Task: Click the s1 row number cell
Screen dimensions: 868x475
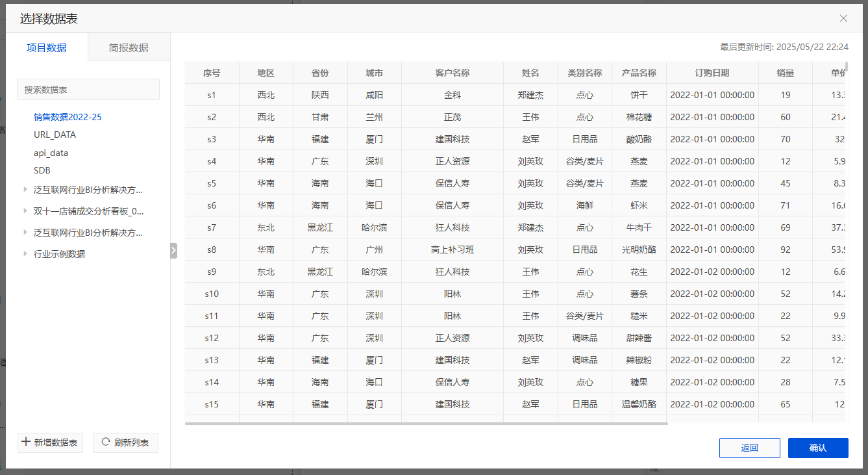Action: click(212, 95)
